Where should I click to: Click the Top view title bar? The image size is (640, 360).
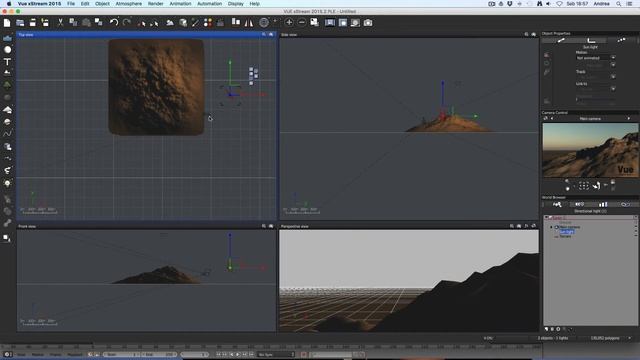coord(146,35)
